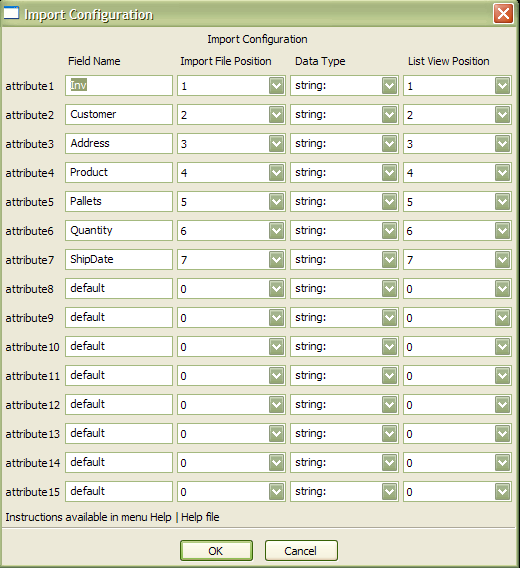Expand attribute9 Data Type dropdown
The width and height of the screenshot is (524, 572).
click(x=390, y=317)
